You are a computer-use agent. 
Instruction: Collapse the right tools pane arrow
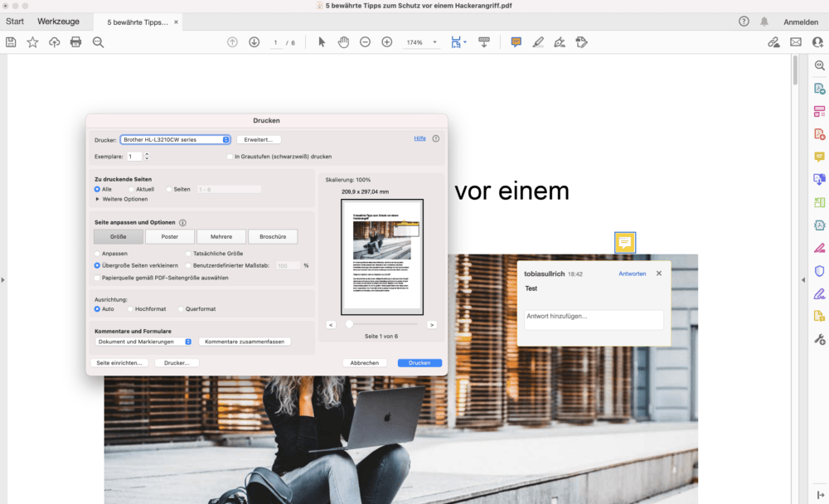[803, 279]
